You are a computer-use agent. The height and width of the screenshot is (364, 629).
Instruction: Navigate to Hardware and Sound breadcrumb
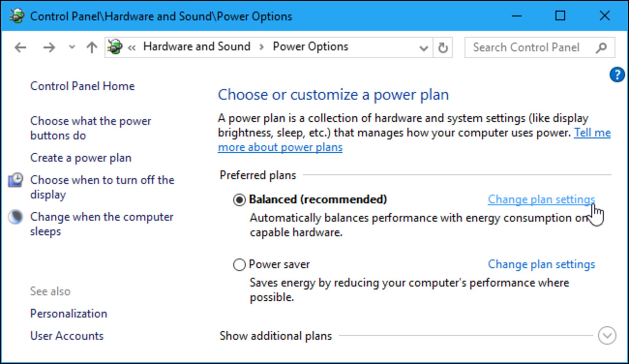tap(196, 46)
